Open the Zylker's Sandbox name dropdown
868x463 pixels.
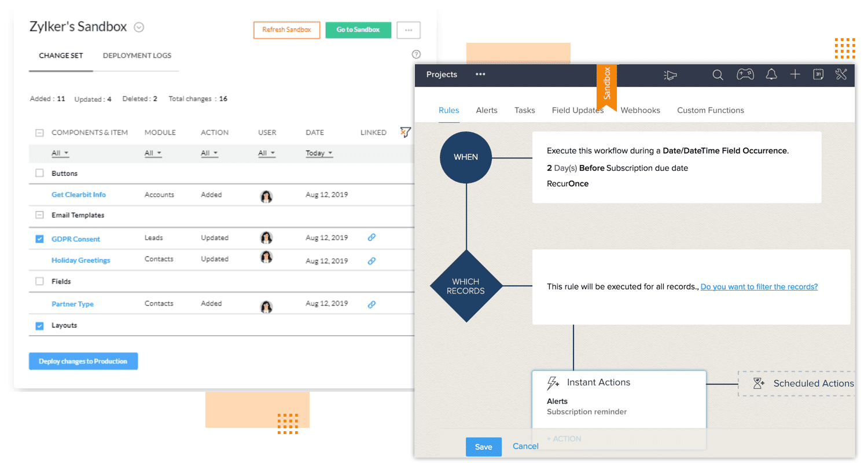coord(139,27)
